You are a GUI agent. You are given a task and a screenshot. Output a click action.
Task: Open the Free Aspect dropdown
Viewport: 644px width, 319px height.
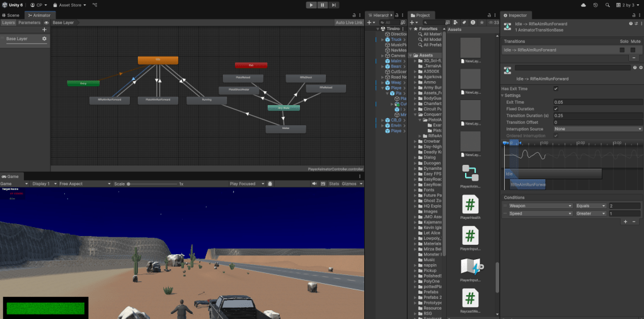pos(81,184)
